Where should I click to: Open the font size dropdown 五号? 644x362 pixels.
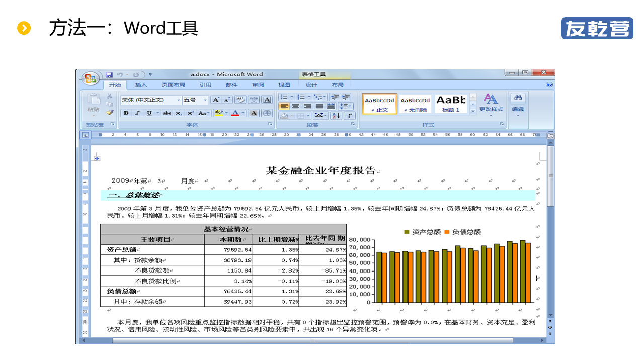click(x=205, y=100)
